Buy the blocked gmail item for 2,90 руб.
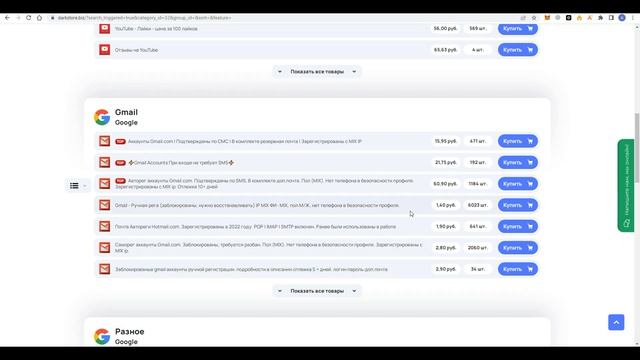 click(518, 269)
